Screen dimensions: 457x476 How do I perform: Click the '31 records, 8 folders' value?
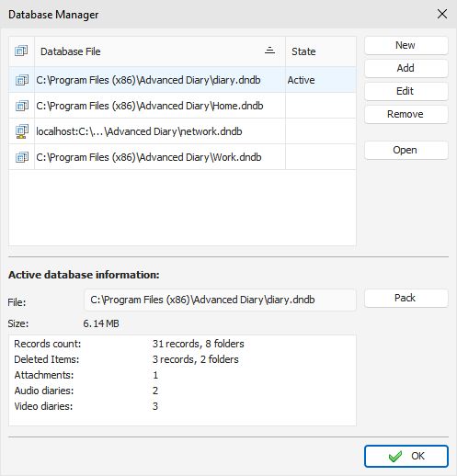(x=199, y=344)
